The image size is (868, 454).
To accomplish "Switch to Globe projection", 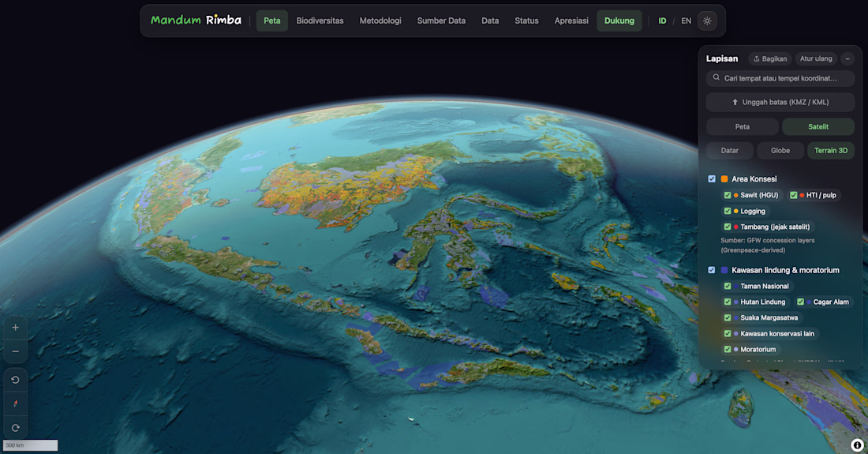I will tap(780, 151).
